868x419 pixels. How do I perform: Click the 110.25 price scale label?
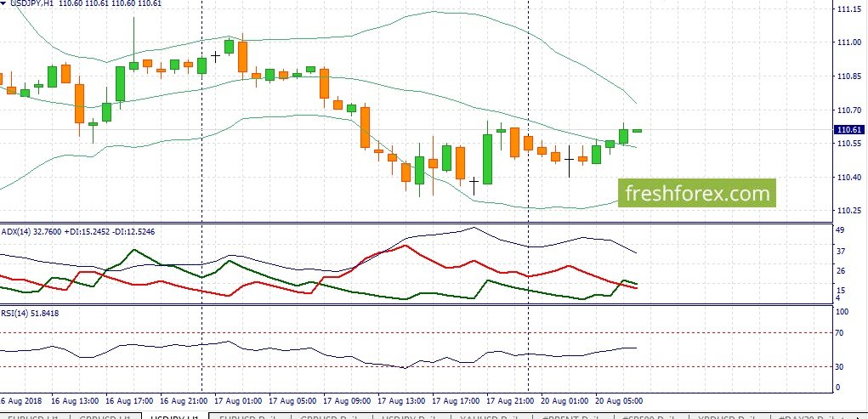point(849,210)
